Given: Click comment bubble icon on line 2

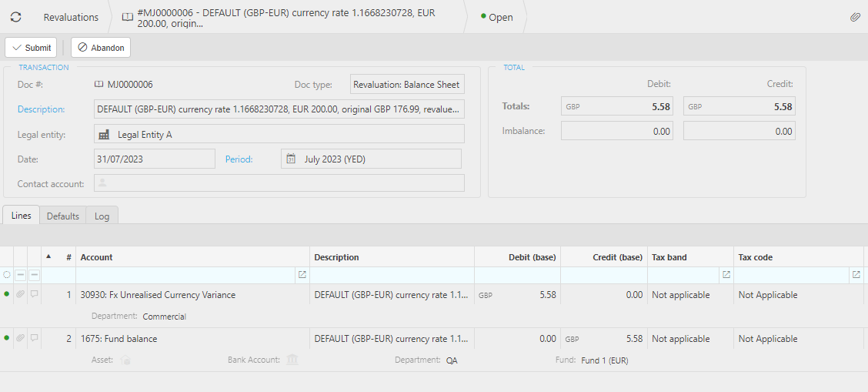Looking at the screenshot, I should [x=35, y=338].
